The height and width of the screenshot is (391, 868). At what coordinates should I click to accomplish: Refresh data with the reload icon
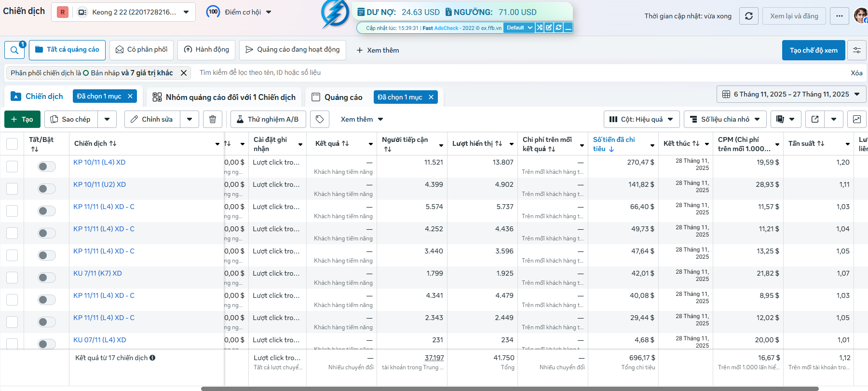(x=749, y=16)
